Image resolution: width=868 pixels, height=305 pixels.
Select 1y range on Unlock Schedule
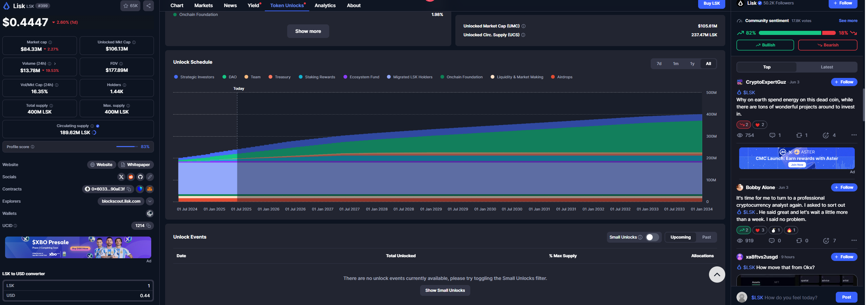692,64
